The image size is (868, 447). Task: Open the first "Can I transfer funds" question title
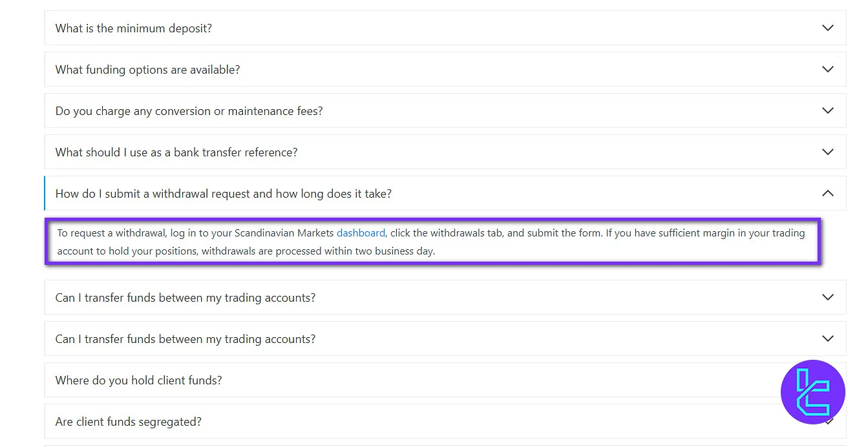(x=185, y=298)
